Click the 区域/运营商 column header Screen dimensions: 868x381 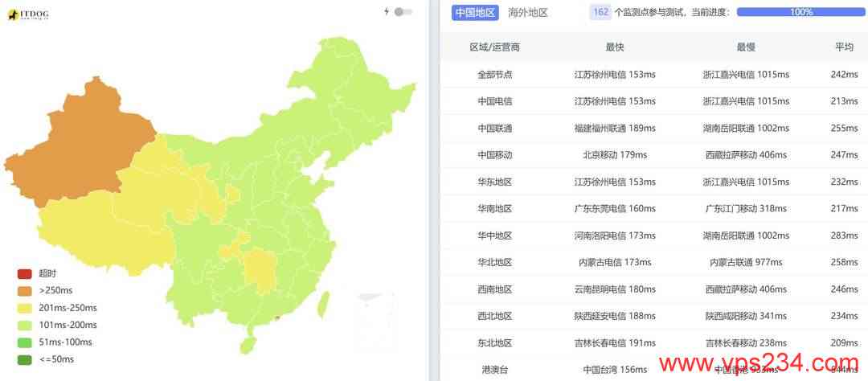pos(495,47)
